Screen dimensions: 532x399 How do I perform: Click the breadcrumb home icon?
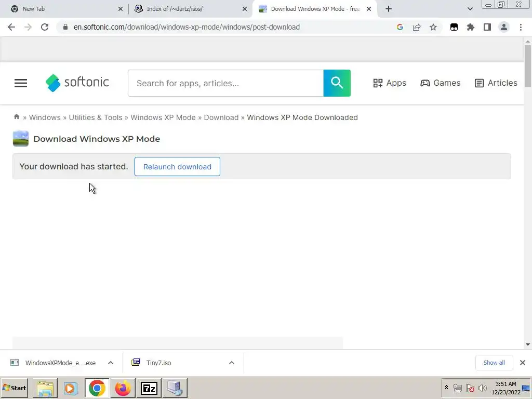[16, 117]
